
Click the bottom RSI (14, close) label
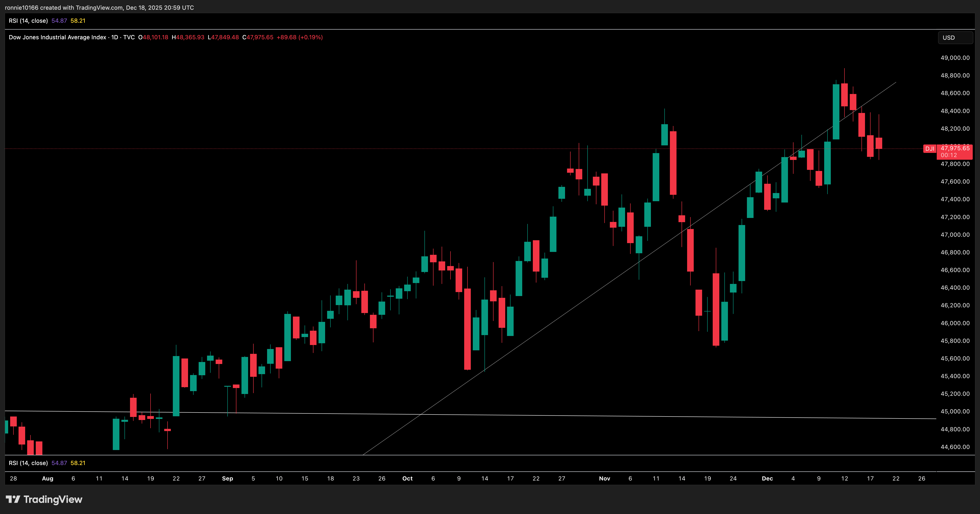point(28,463)
